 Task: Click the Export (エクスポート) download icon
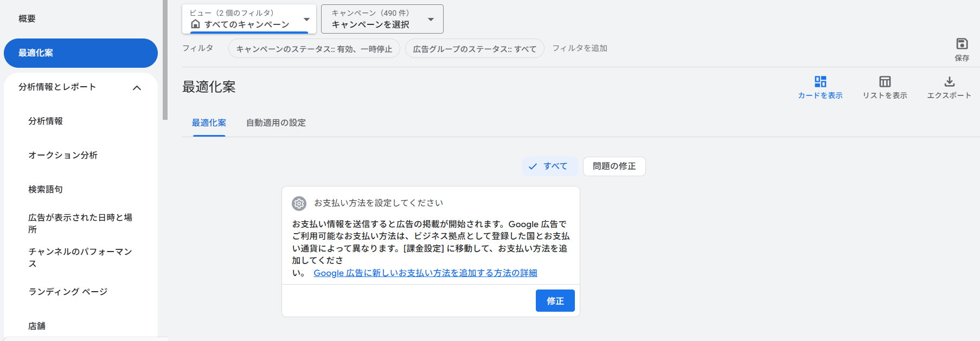949,82
